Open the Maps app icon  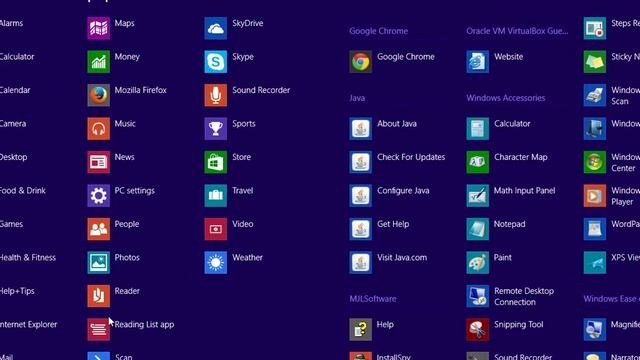click(x=98, y=28)
